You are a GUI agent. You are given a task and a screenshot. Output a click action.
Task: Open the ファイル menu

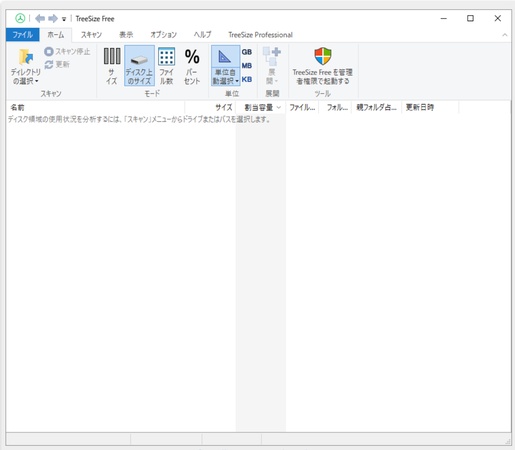click(x=23, y=35)
